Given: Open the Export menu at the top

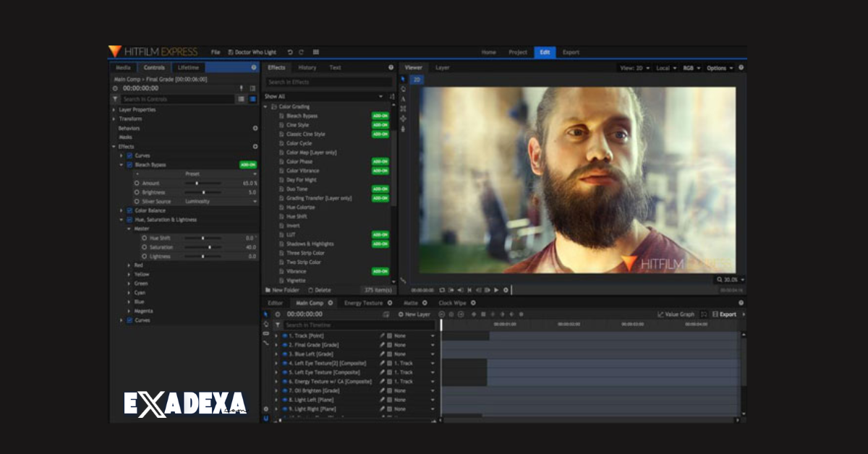Looking at the screenshot, I should tap(571, 52).
